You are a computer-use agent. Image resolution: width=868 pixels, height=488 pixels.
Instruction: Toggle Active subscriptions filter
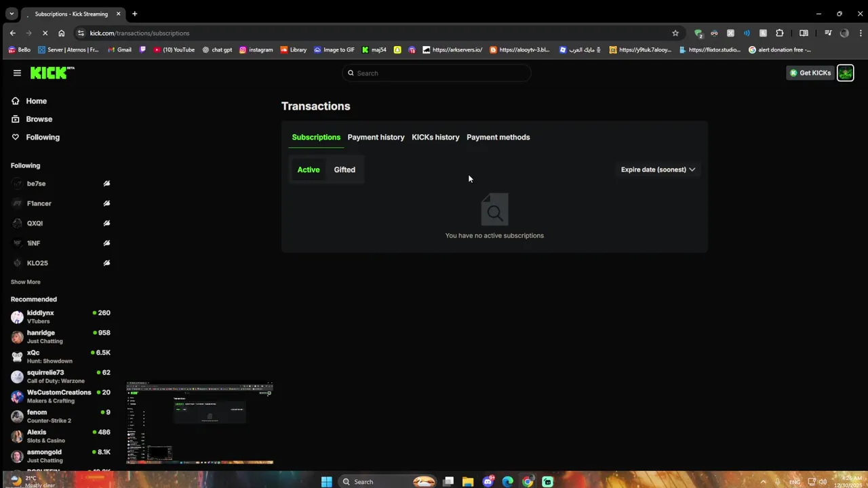click(309, 169)
